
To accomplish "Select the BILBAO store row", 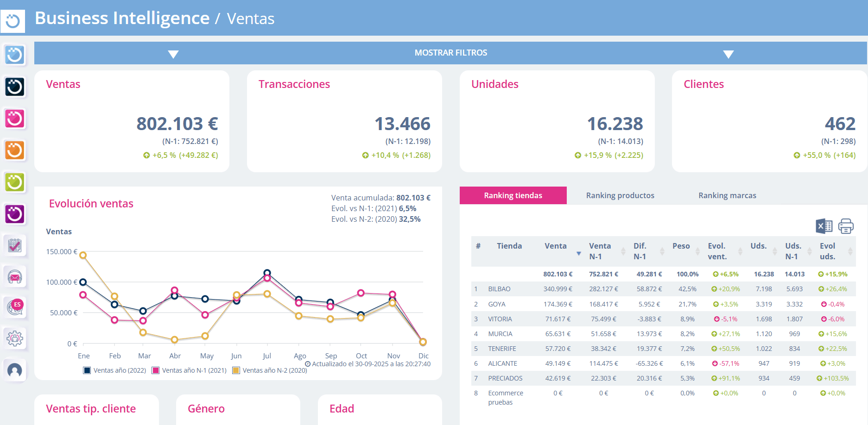I will (x=499, y=289).
